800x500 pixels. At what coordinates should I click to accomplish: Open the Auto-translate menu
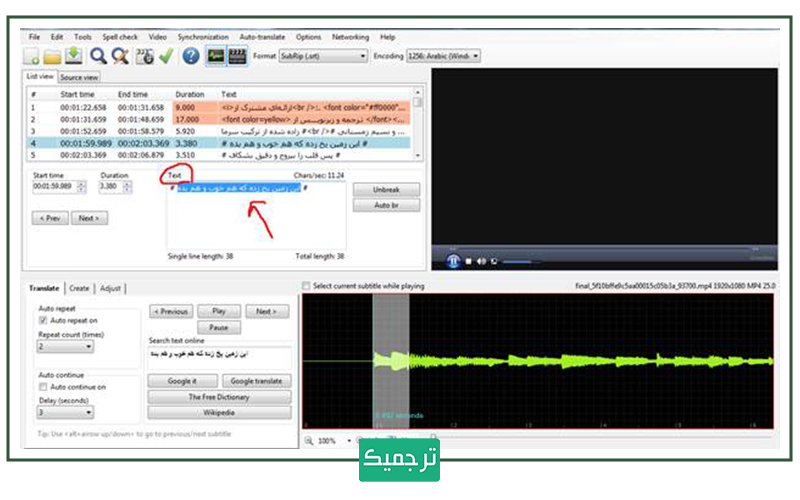pyautogui.click(x=262, y=37)
